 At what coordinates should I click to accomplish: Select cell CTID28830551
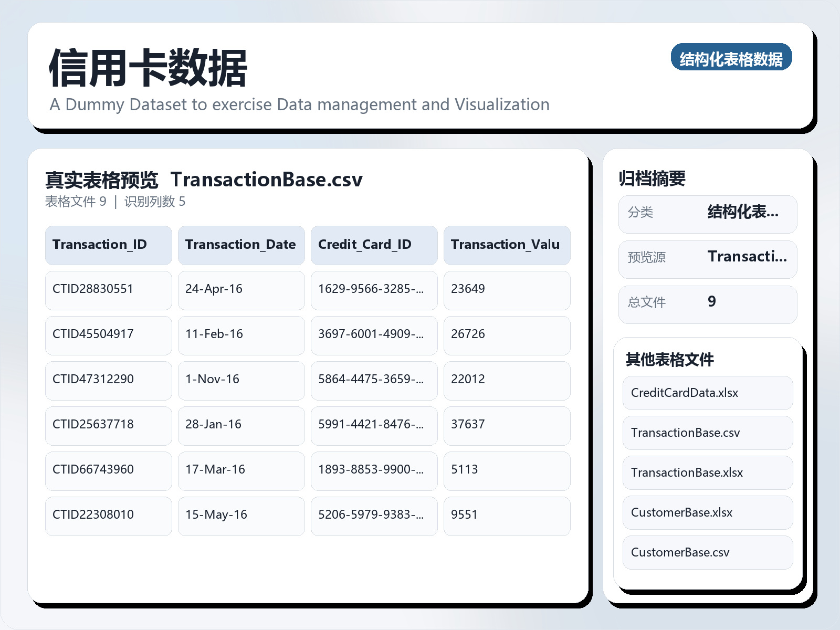pyautogui.click(x=108, y=290)
